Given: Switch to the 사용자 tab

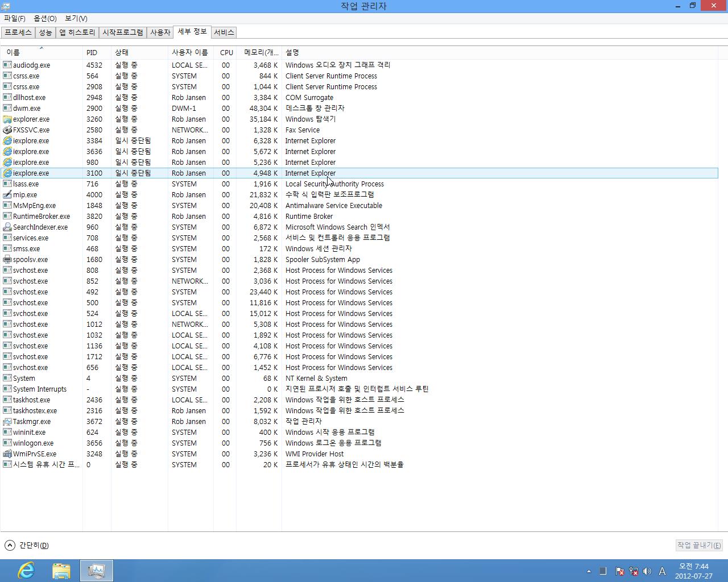Looking at the screenshot, I should pos(160,32).
